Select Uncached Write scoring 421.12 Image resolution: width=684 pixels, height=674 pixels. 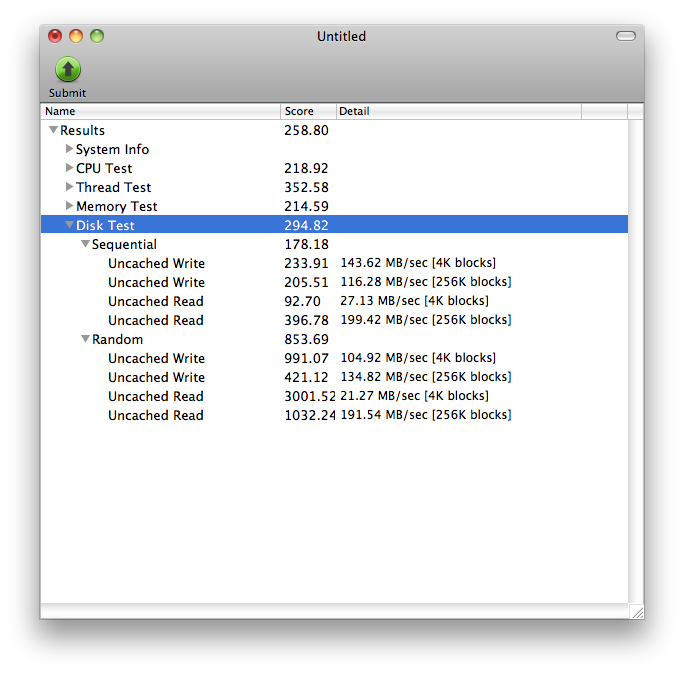pos(157,377)
